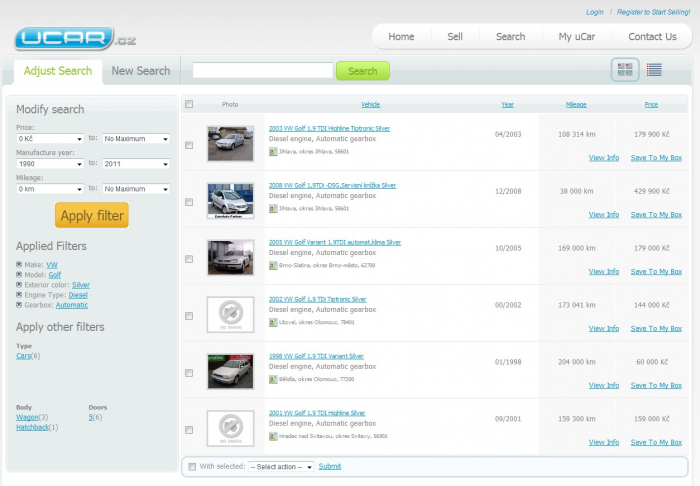Open map icon for 2008 Golf Jihlava location
This screenshot has height=486, width=700.
pos(273,208)
